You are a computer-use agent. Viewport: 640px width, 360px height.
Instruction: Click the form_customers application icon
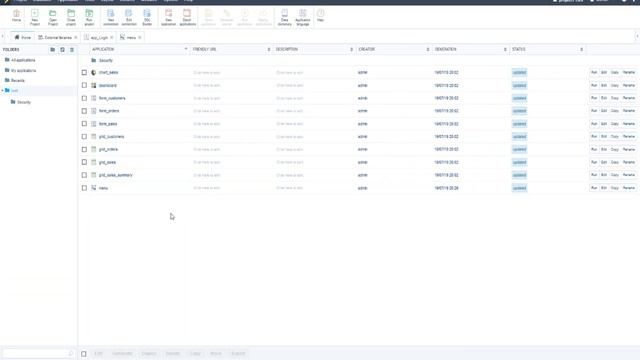click(93, 98)
